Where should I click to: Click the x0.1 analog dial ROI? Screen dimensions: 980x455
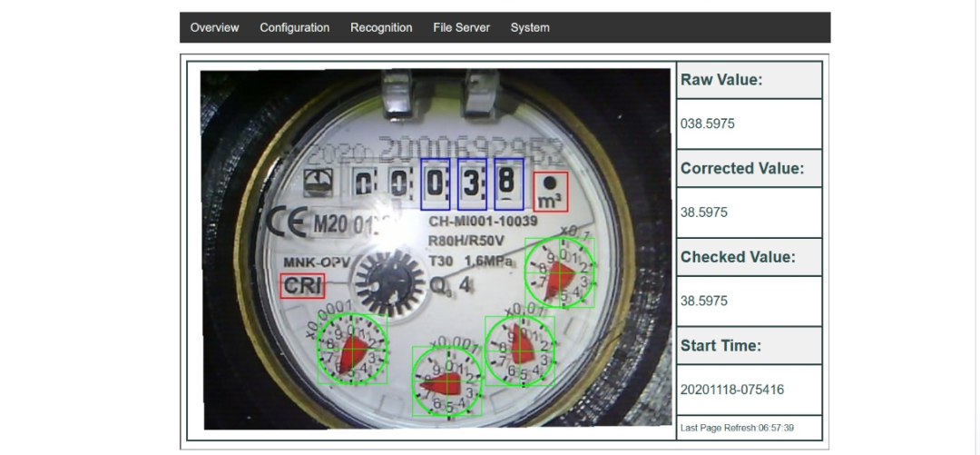pos(559,272)
